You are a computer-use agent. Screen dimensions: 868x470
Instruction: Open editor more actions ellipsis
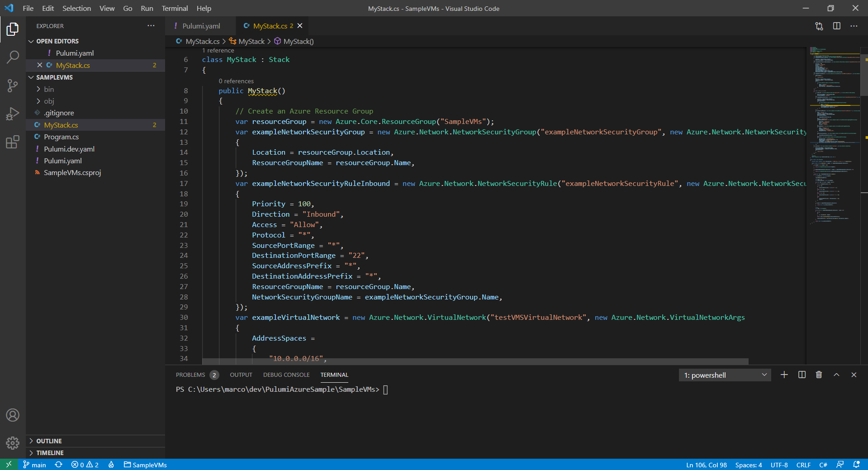pos(854,26)
